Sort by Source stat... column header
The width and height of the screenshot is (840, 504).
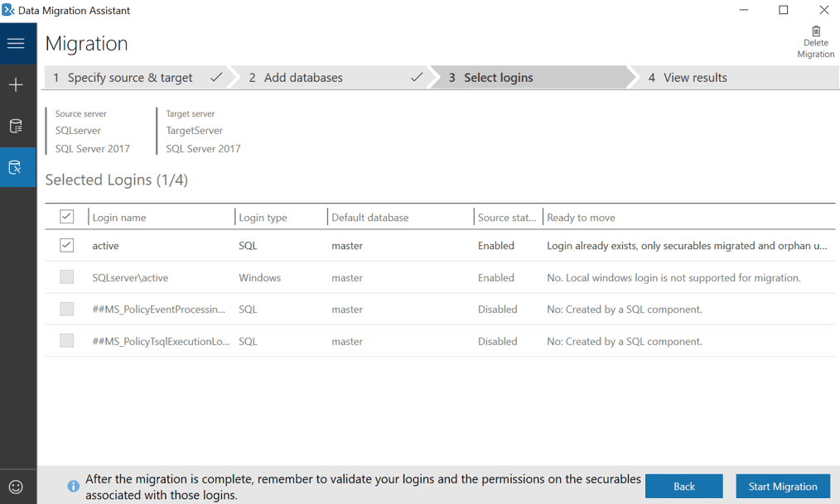[507, 218]
